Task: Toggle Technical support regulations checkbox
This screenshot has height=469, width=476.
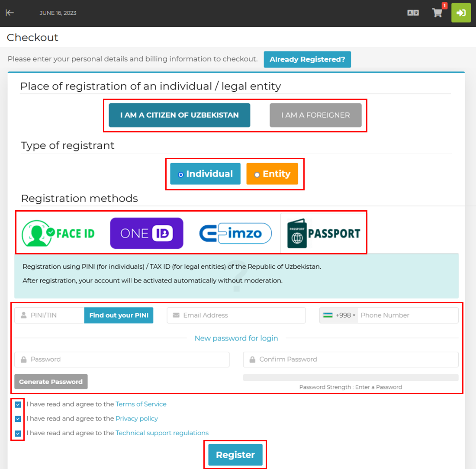Action: [18, 434]
